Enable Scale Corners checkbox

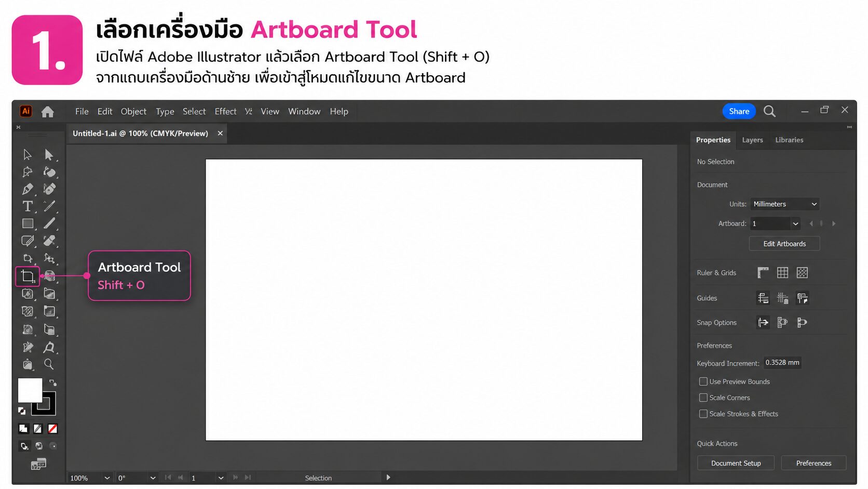[703, 398]
